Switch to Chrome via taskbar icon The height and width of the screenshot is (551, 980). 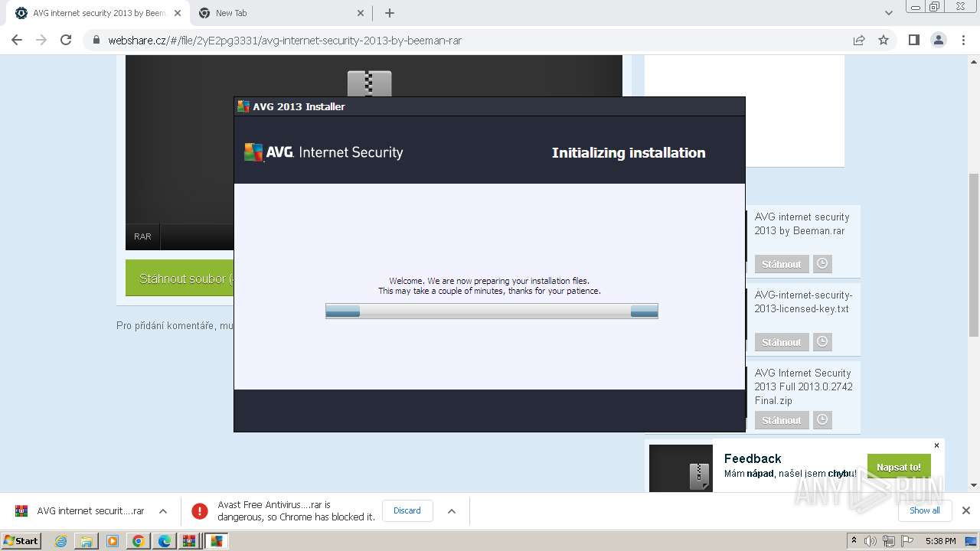click(x=138, y=541)
